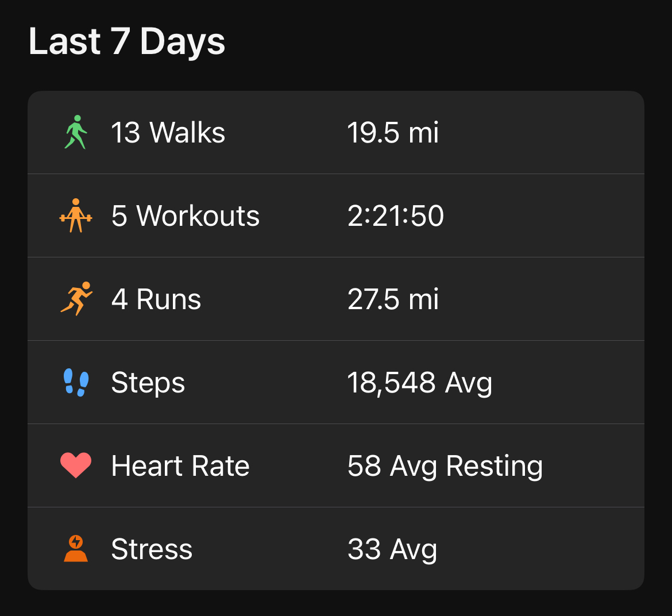The width and height of the screenshot is (672, 616).
Task: Select the Stress label
Action: click(x=152, y=549)
